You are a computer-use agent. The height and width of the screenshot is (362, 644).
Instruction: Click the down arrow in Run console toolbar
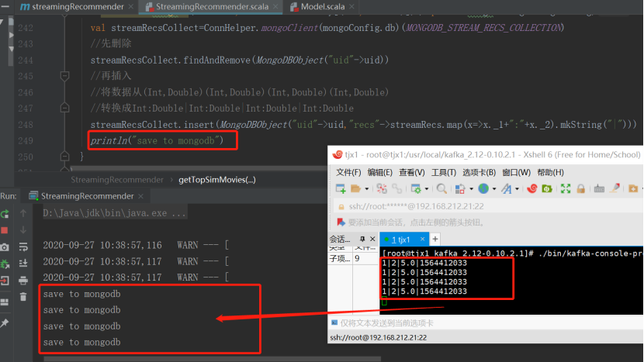point(23,230)
